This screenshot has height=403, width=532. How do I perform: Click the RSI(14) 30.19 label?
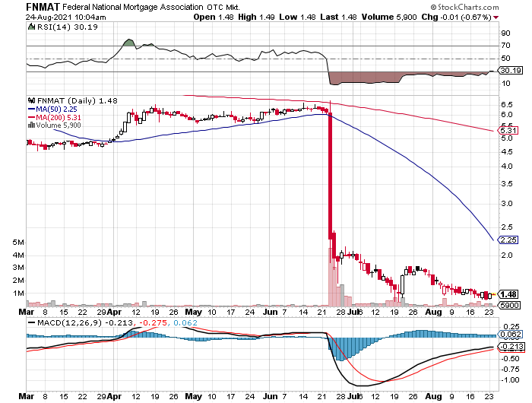(x=67, y=27)
